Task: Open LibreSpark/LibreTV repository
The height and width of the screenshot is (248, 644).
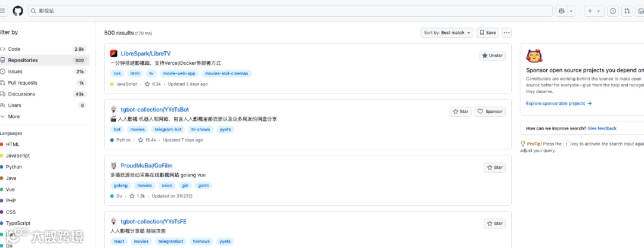Action: click(x=145, y=54)
